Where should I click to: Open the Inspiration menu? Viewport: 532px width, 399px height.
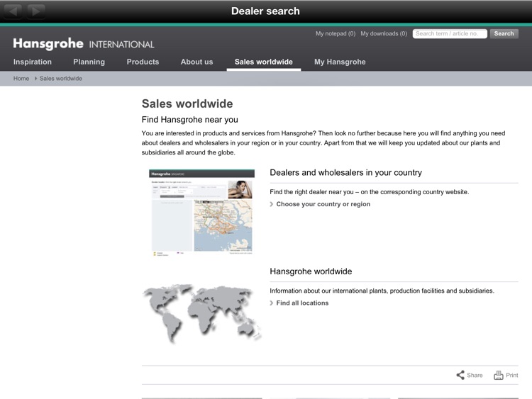point(33,62)
